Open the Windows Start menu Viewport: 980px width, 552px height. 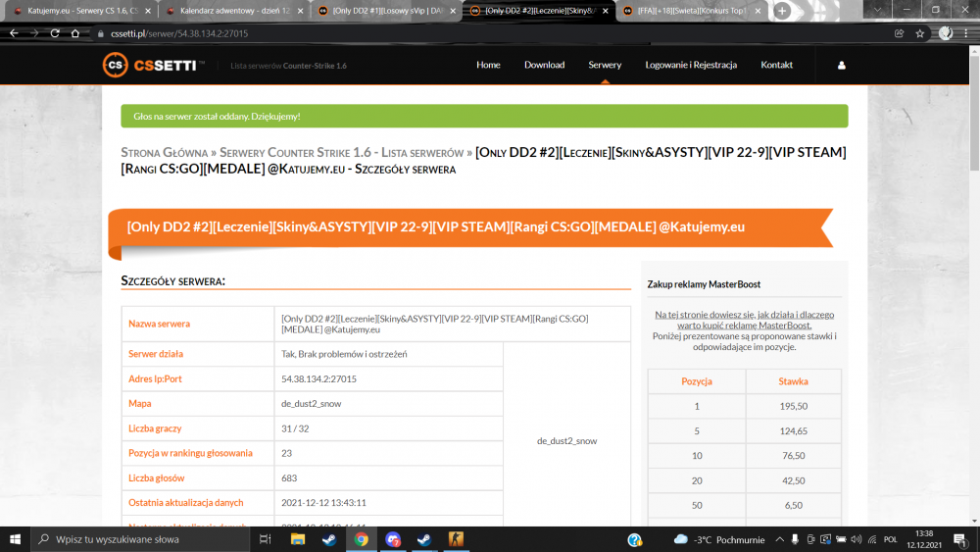[15, 539]
